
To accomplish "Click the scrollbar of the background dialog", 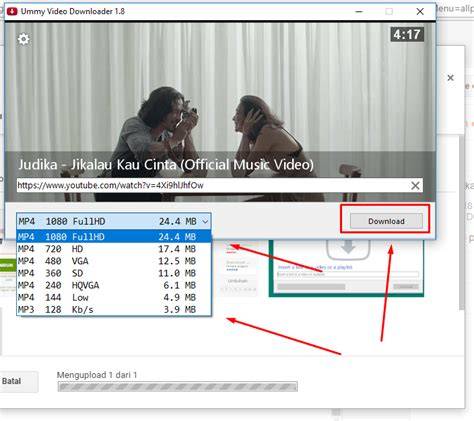I will tap(462, 223).
